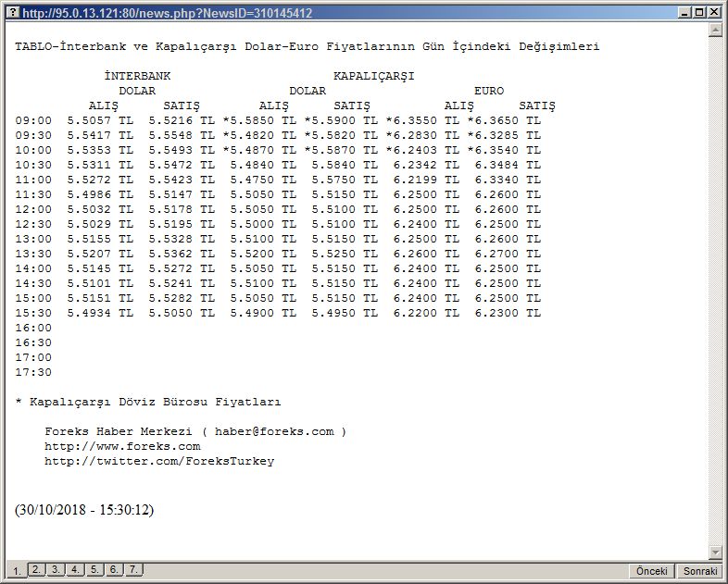This screenshot has width=728, height=584.
Task: Click the 15:30 time row label
Action: click(x=33, y=314)
